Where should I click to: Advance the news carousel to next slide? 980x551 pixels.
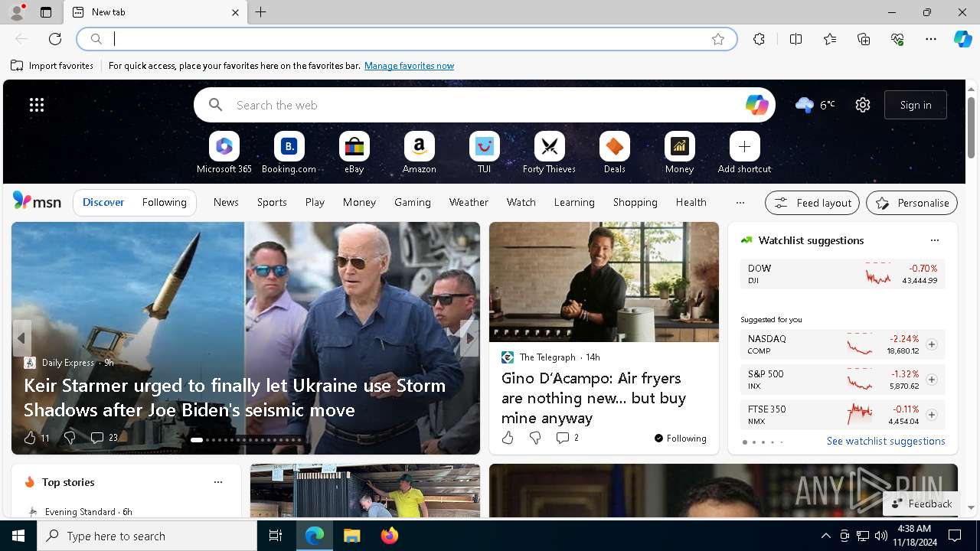[x=469, y=337]
